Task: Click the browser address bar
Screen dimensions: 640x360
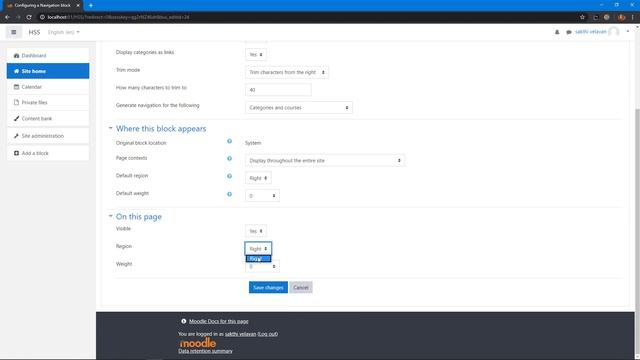Action: 306,17
